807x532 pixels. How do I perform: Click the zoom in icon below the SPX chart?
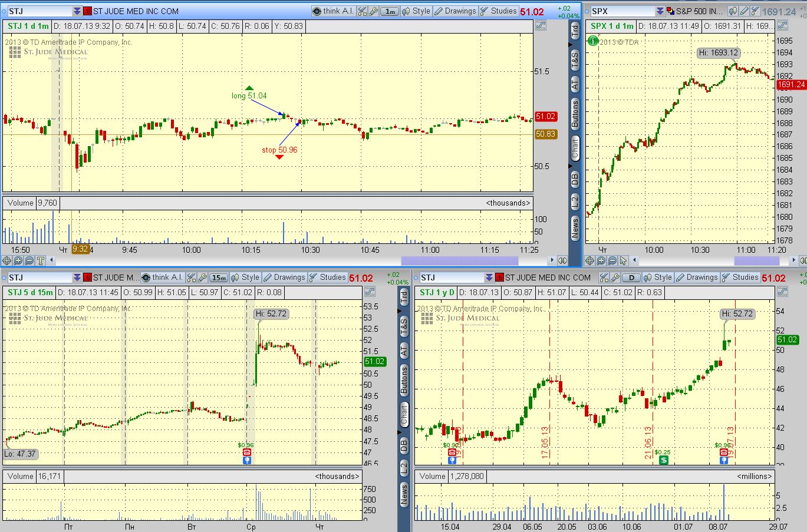coord(601,260)
